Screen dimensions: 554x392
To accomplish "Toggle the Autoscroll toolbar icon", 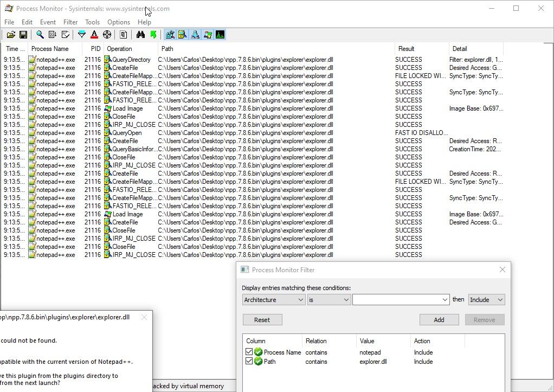I will coord(53,35).
